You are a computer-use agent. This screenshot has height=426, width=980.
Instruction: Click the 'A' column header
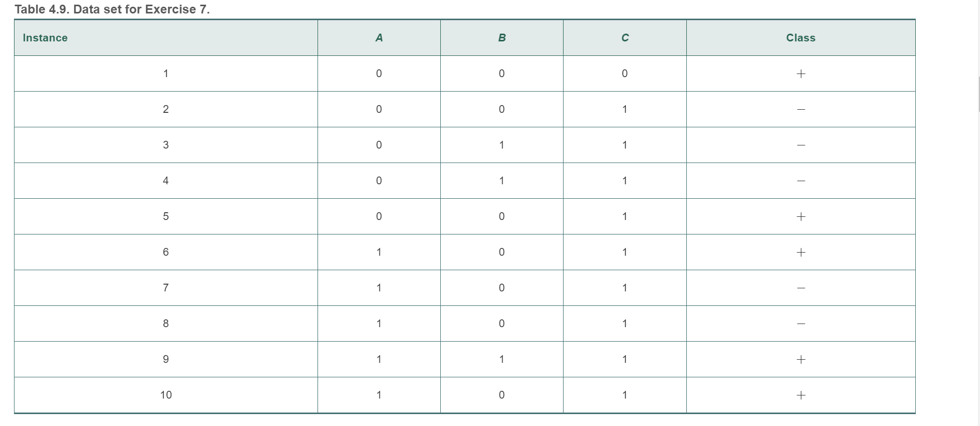pos(379,38)
